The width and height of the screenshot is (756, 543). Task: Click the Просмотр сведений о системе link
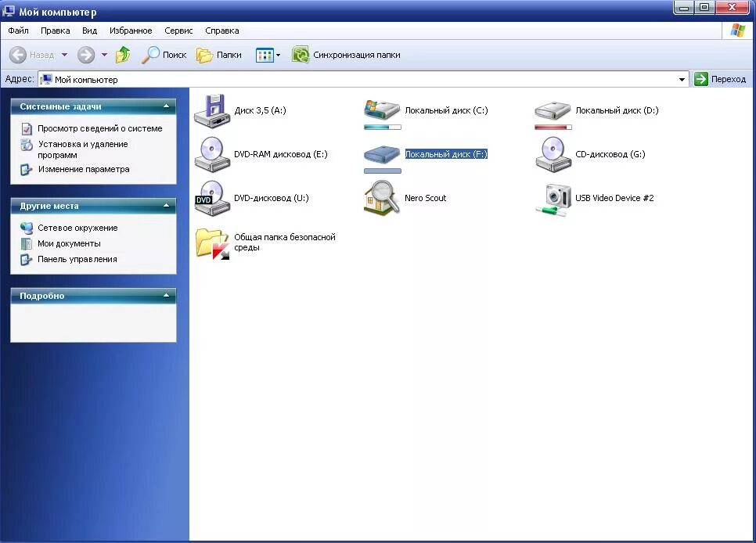click(100, 129)
